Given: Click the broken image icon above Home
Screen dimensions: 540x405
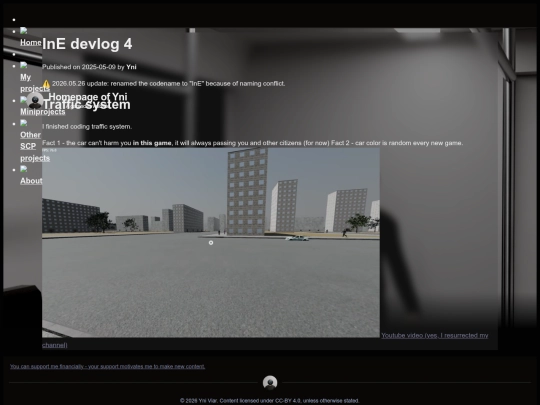Looking at the screenshot, I should click(x=23, y=31).
